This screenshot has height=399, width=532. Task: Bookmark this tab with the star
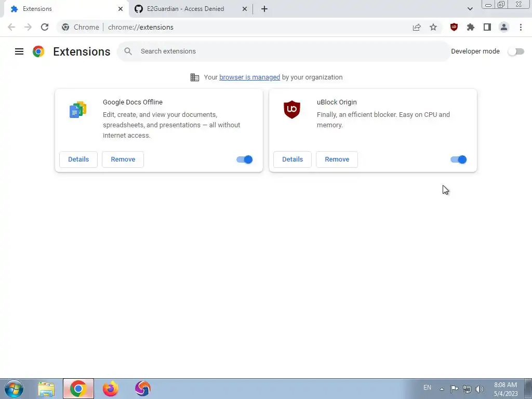(x=433, y=27)
